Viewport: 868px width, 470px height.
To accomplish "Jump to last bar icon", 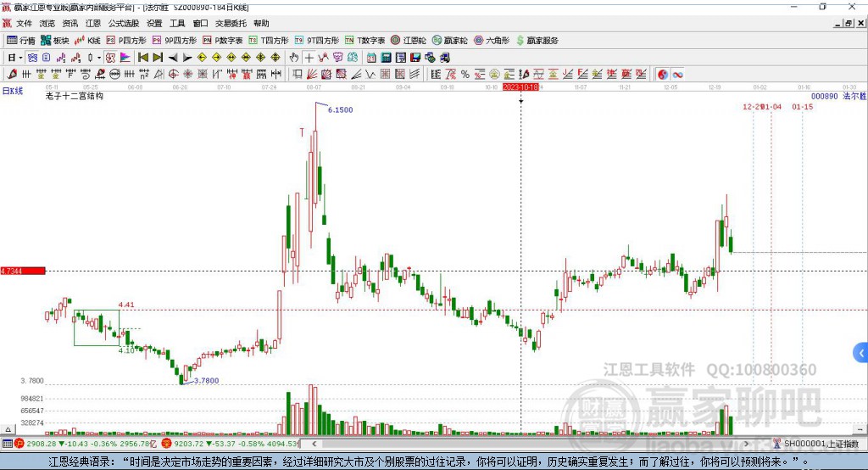I will point(158,58).
